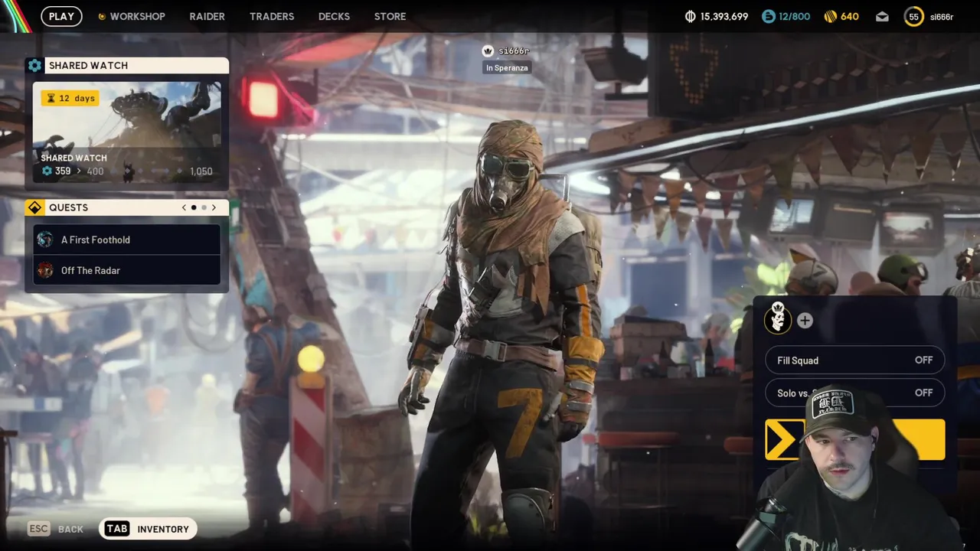Go to the DECKS tab

pos(334,16)
